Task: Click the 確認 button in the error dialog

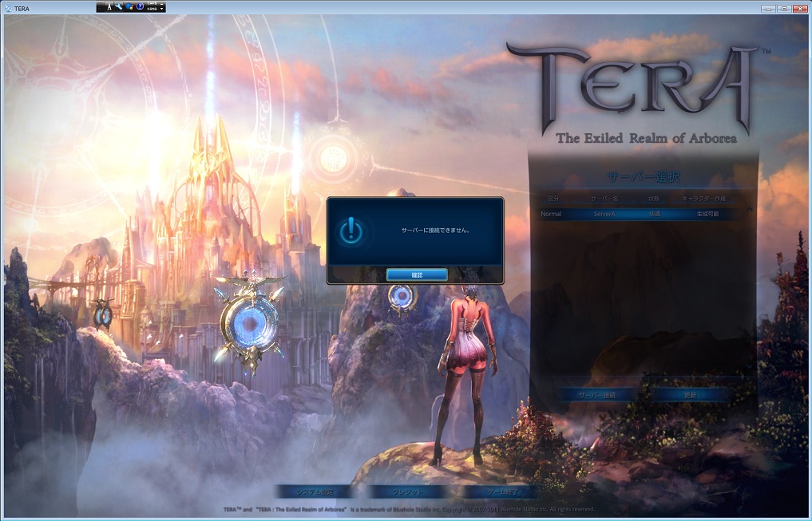Action: pyautogui.click(x=417, y=274)
